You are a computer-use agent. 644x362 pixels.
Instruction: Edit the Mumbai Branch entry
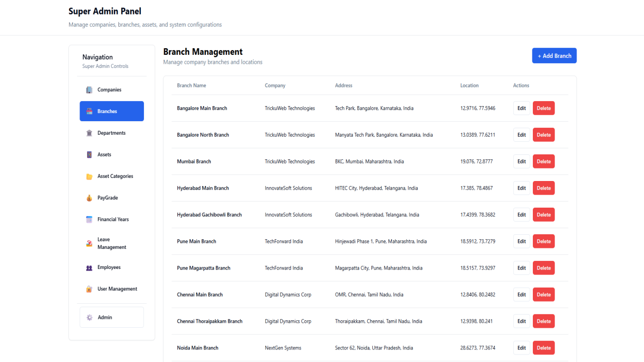tap(522, 161)
